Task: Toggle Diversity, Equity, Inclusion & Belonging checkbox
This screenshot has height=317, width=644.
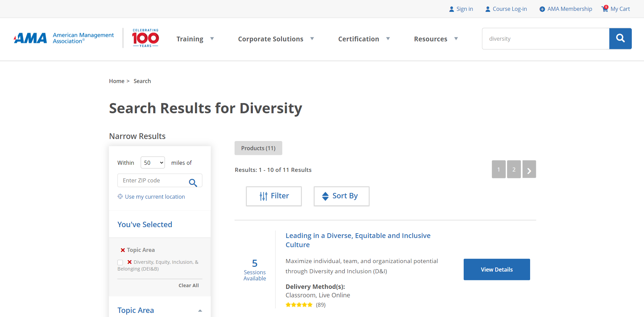Action: (120, 262)
